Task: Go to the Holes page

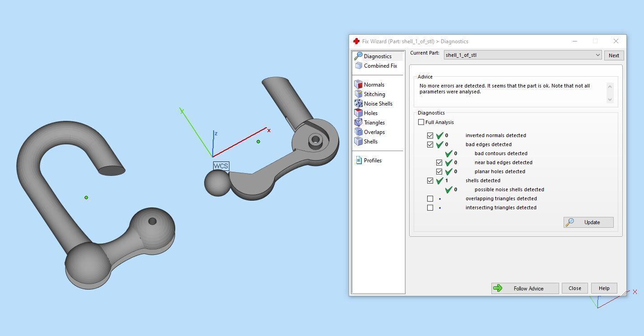Action: (371, 113)
